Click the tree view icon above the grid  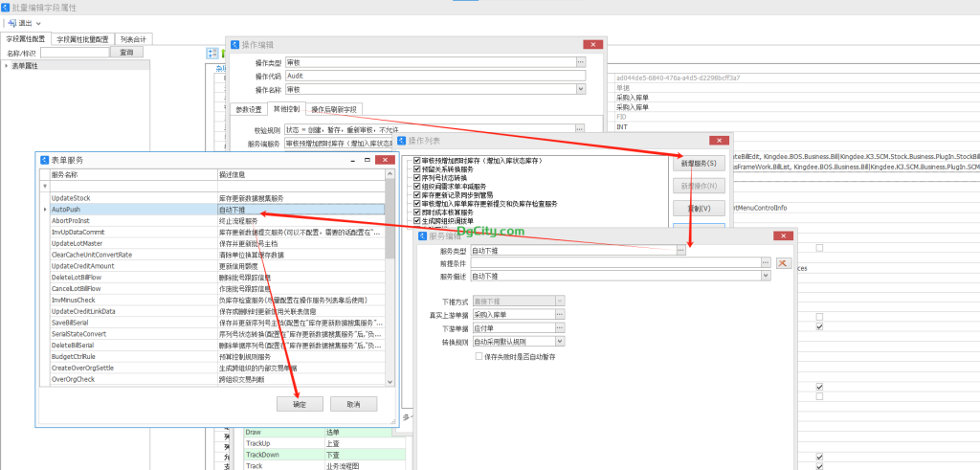point(212,53)
